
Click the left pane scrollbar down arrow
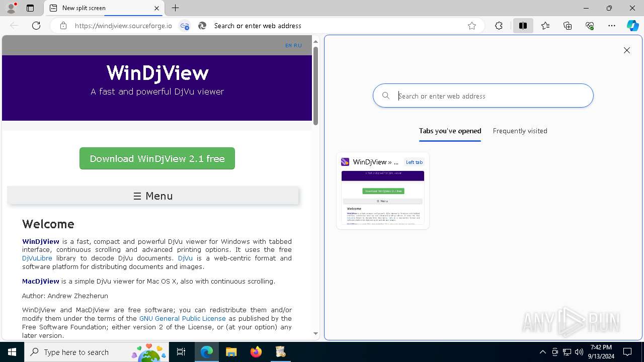click(315, 333)
